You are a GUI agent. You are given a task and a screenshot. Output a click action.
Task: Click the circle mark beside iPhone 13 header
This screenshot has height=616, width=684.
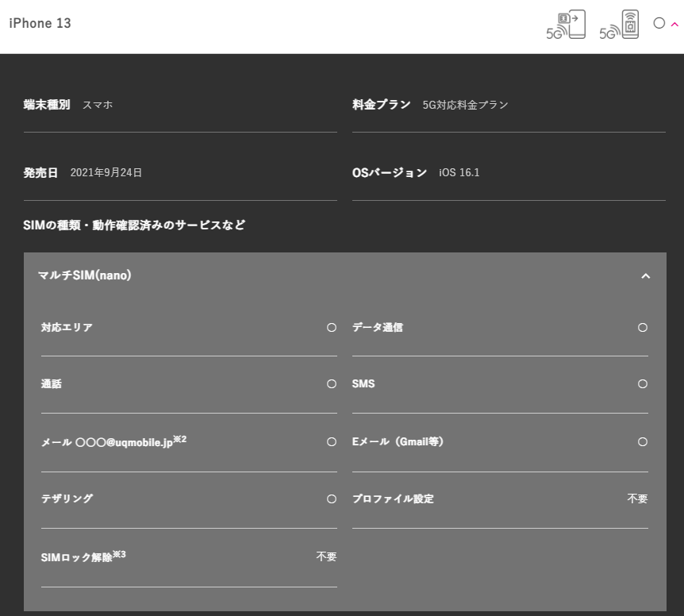(x=659, y=23)
